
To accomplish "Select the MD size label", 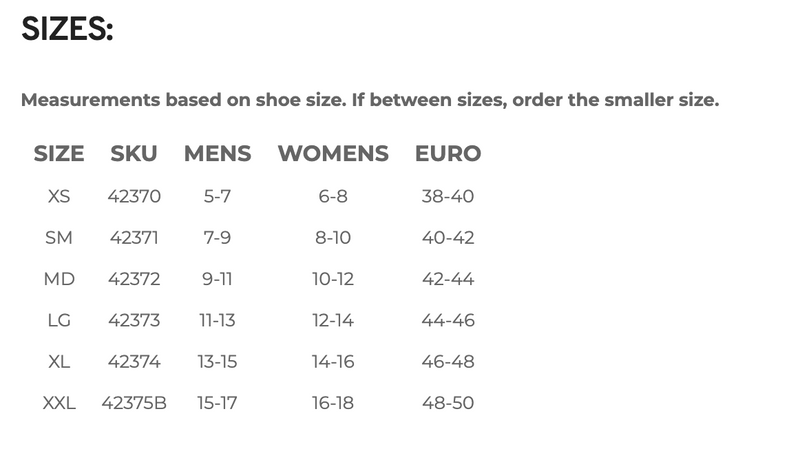I will [59, 279].
